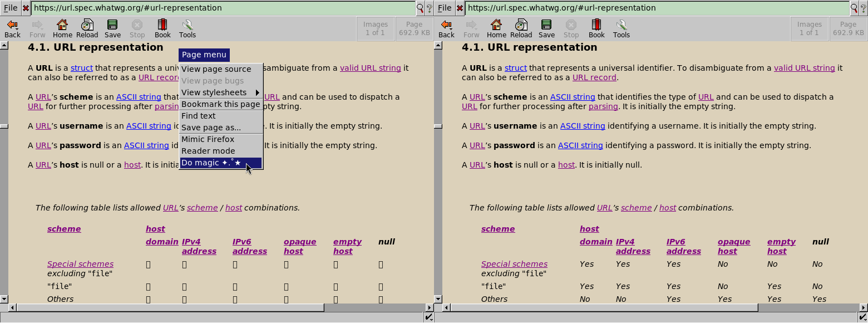Click the Images 1 of 1 indicator in the left window
This screenshot has height=323, width=868.
point(375,28)
